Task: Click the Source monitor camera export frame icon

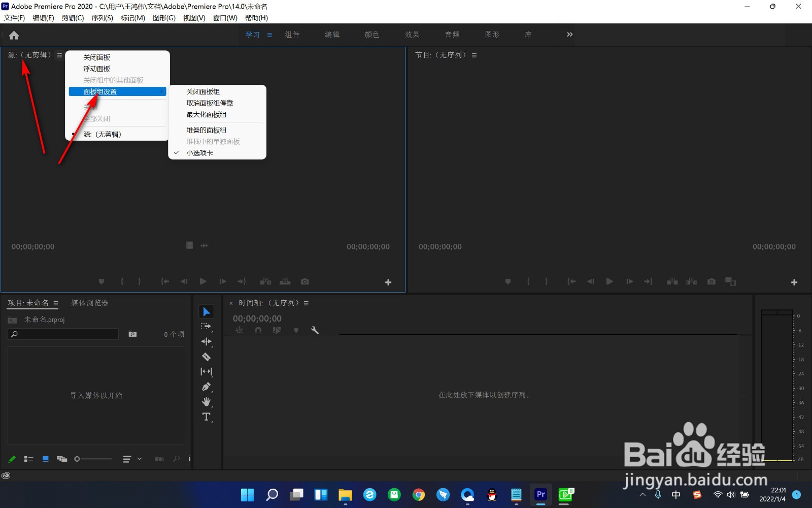Action: pos(304,281)
